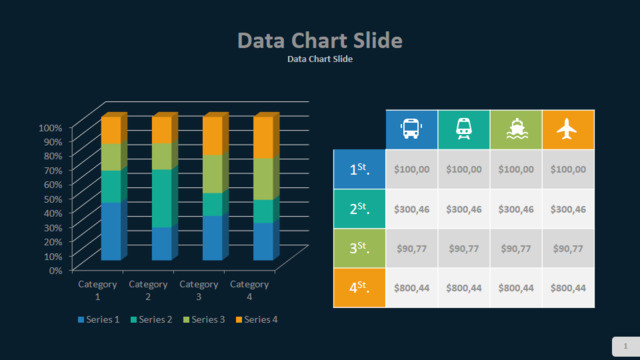Screen dimensions: 640x360
Task: Click the $800,44 cell under bus column
Action: click(411, 288)
